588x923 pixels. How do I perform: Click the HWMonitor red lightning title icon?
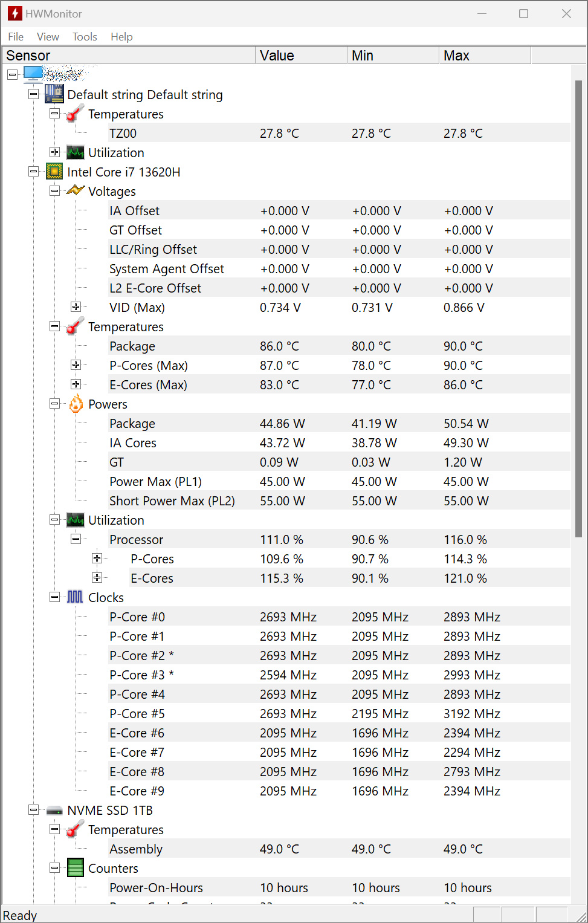click(x=15, y=13)
